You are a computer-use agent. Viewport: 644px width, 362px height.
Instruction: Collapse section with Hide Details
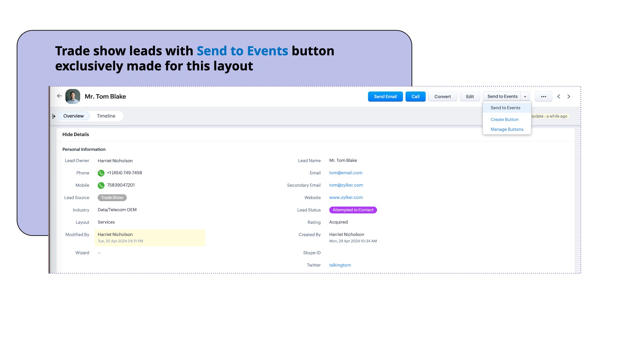75,134
